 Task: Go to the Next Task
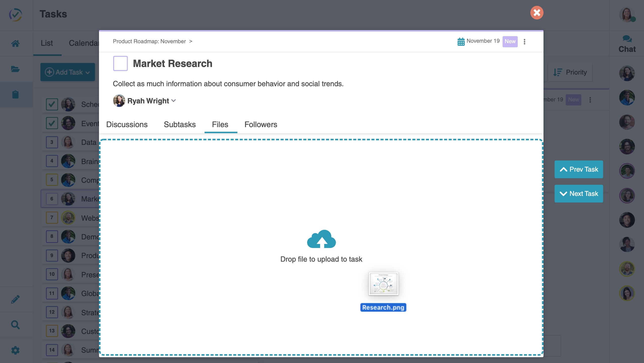579,194
